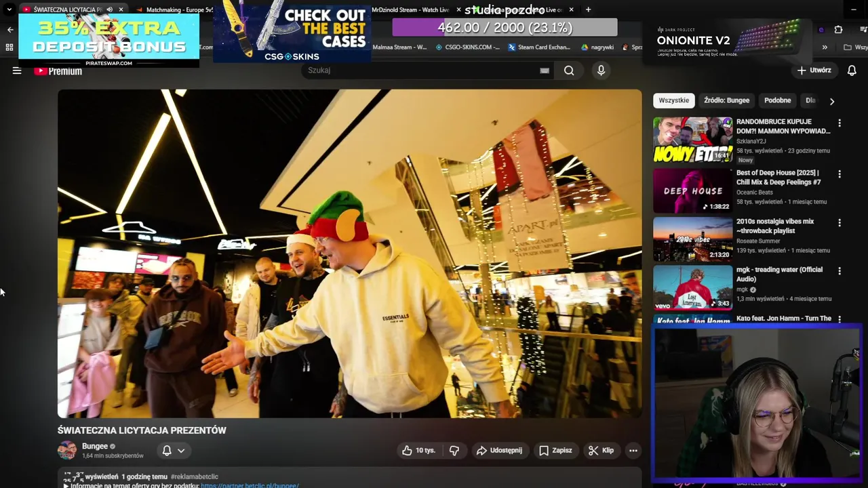
Task: Open the Malmaa Stream bookmark
Action: (x=399, y=47)
